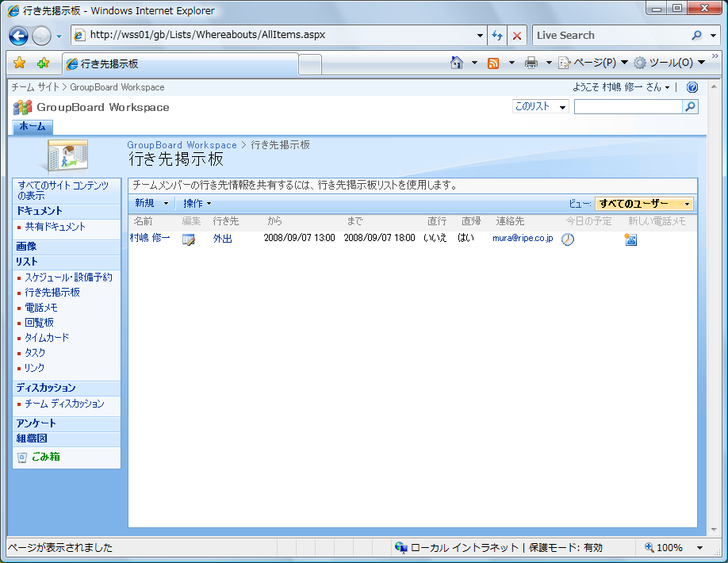Screen dimensions: 728x563
Task: Select the ホーム tab
Action: coord(33,127)
